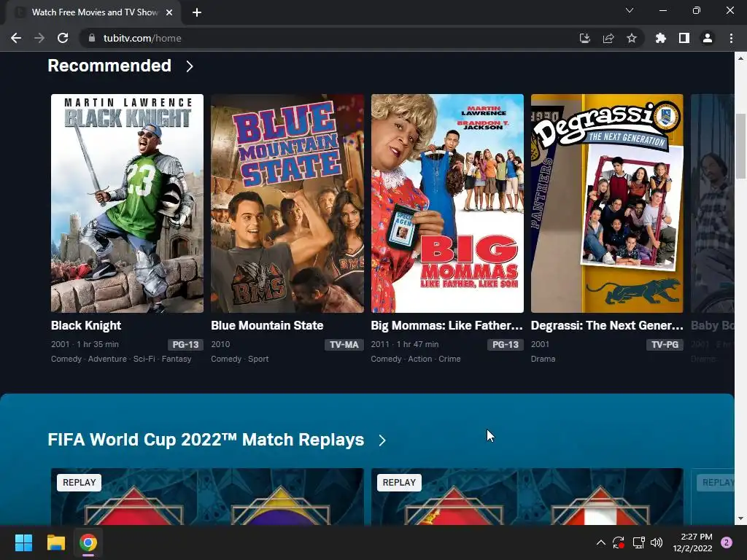This screenshot has width=747, height=560.
Task: Open the network display tray icon
Action: pos(638,542)
